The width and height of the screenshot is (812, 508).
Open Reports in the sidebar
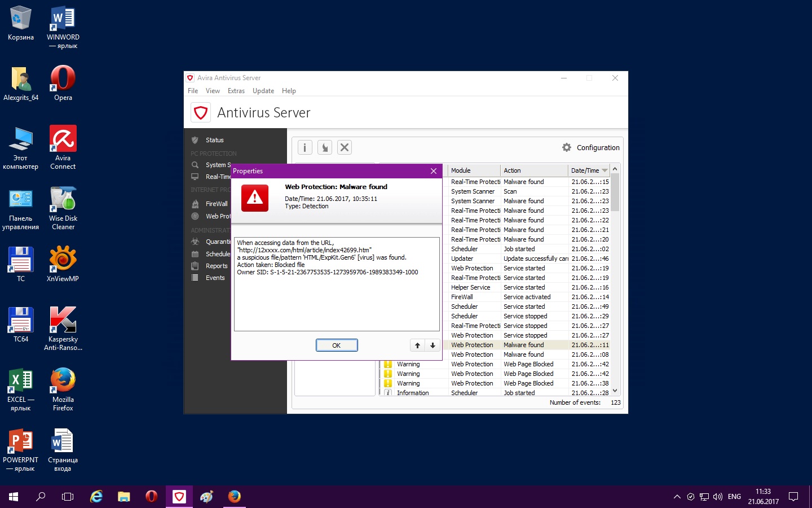click(216, 266)
